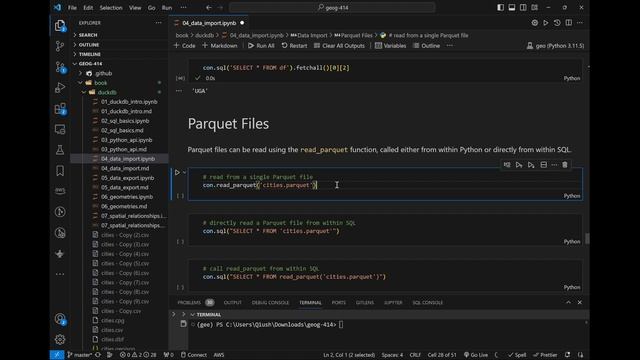
Task: Select the geo (Python 3.11.5) kernel
Action: click(555, 46)
